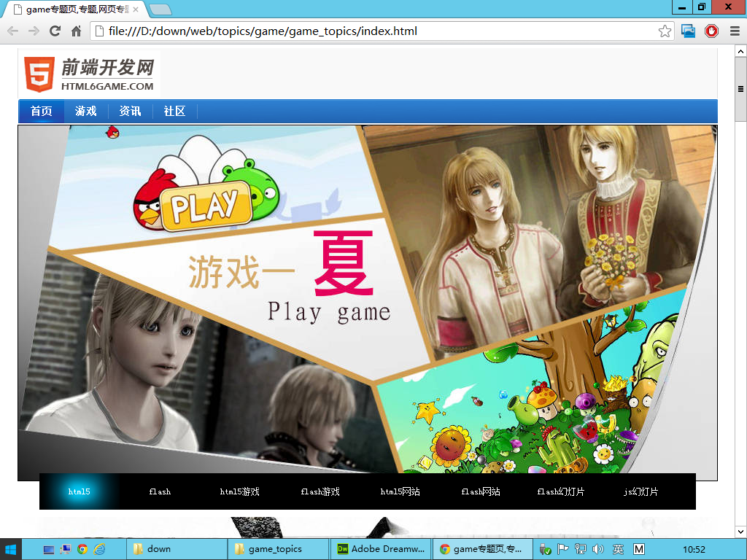Close the game专题页 browser tab

[136, 9]
